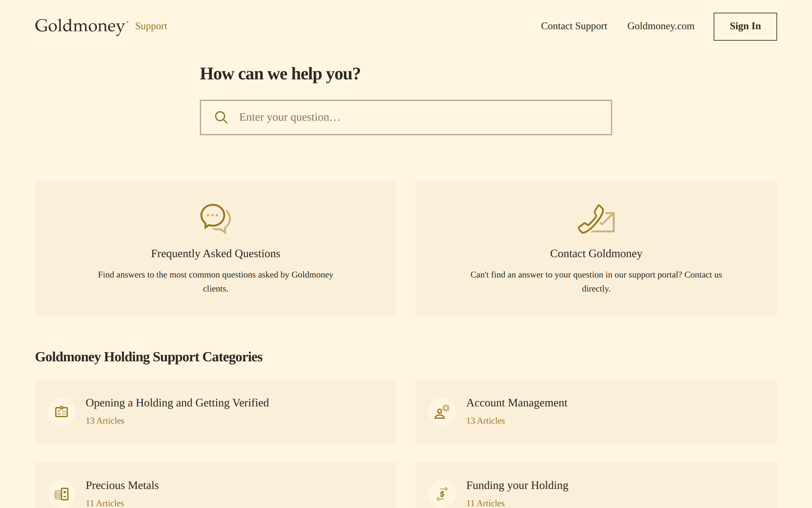Open the Precious Metals category title
812x508 pixels.
(122, 485)
